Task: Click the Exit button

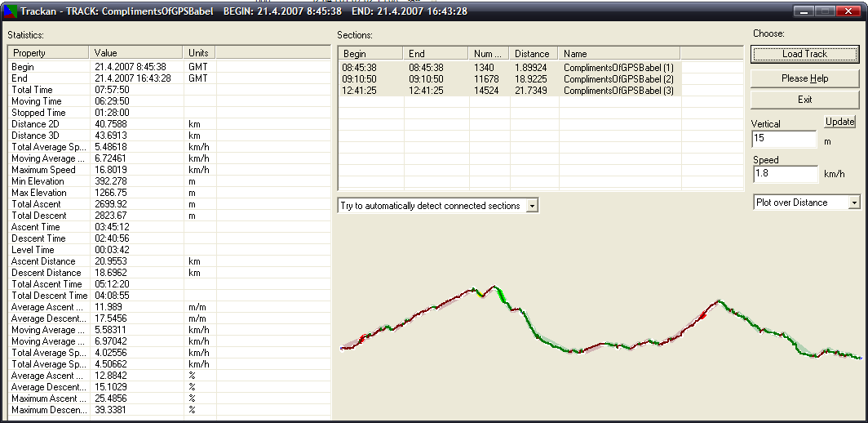Action: click(x=804, y=100)
